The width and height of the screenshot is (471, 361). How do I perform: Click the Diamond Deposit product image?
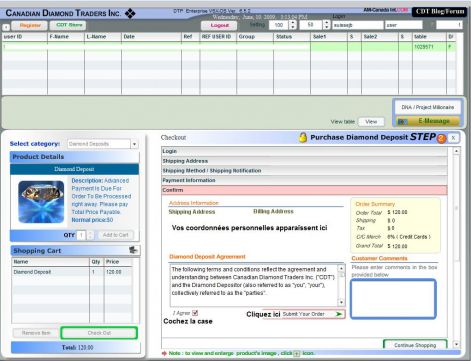(41, 202)
